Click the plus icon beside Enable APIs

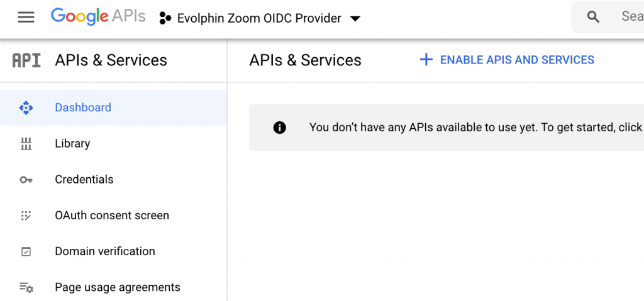(x=426, y=60)
